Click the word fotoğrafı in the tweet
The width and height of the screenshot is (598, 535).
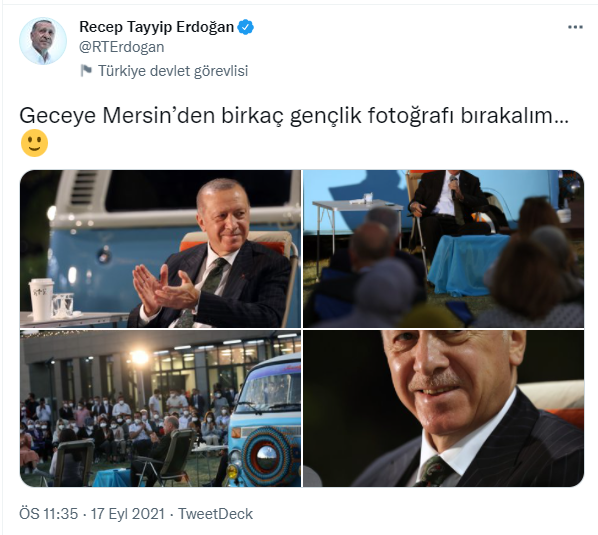(x=410, y=116)
